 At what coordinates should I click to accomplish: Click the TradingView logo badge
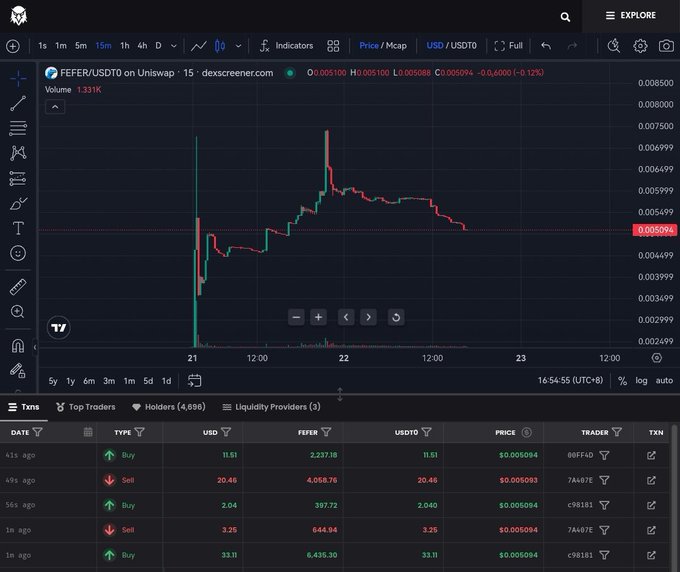[x=59, y=328]
